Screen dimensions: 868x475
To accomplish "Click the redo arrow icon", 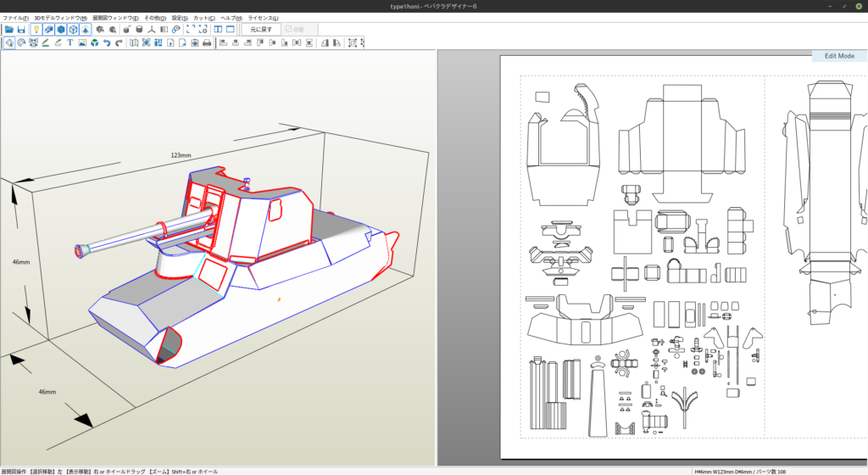I will [x=120, y=43].
